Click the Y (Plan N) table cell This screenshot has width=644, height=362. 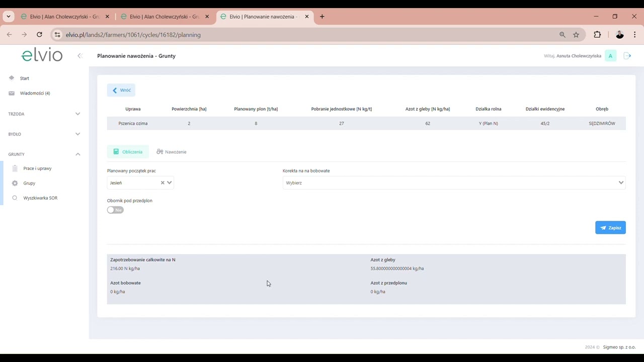[x=489, y=123]
